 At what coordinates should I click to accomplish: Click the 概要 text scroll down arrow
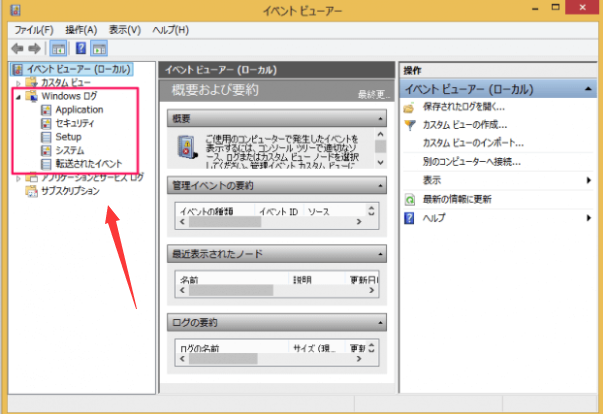pos(380,163)
